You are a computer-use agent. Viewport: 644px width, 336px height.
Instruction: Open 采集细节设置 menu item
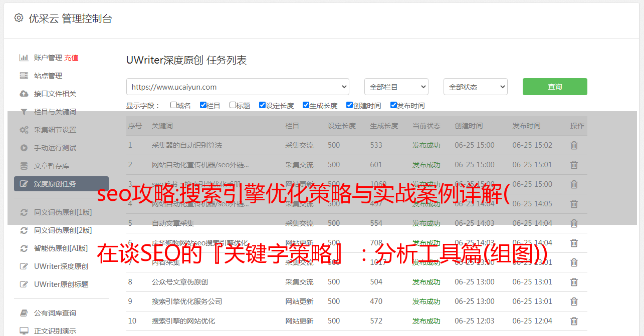[55, 130]
